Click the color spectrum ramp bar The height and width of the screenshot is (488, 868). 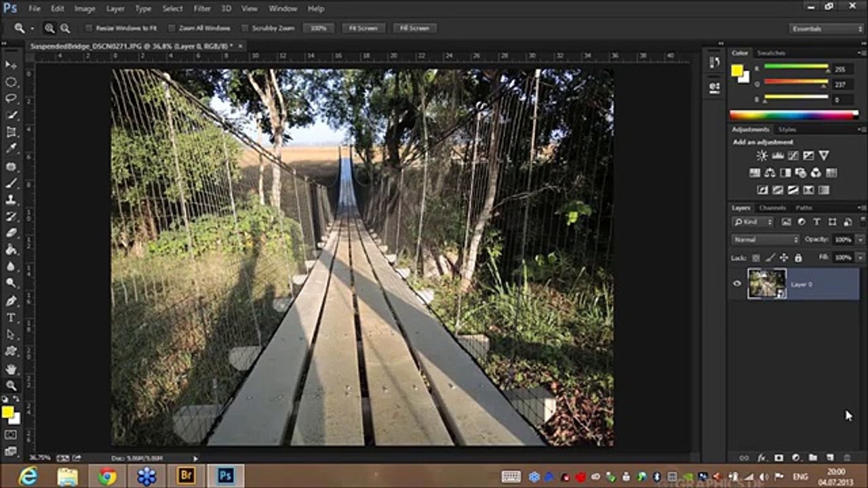(x=793, y=115)
